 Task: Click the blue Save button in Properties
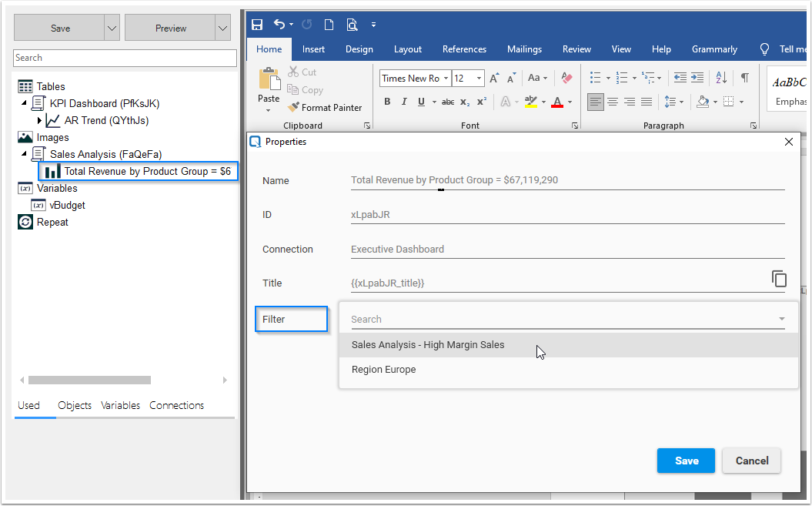click(x=686, y=461)
